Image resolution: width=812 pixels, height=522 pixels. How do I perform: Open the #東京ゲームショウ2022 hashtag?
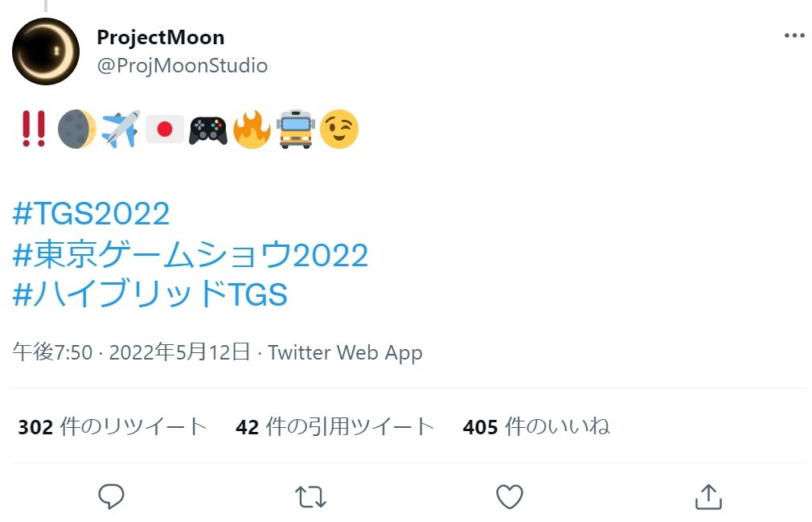tap(191, 255)
